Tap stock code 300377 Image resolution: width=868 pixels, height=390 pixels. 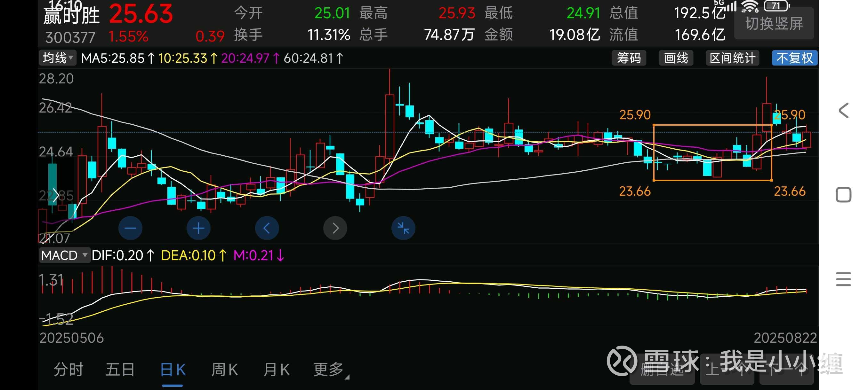tap(70, 37)
